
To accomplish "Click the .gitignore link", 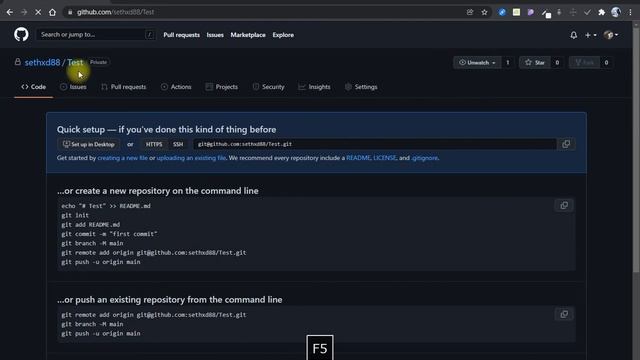I will (x=424, y=158).
